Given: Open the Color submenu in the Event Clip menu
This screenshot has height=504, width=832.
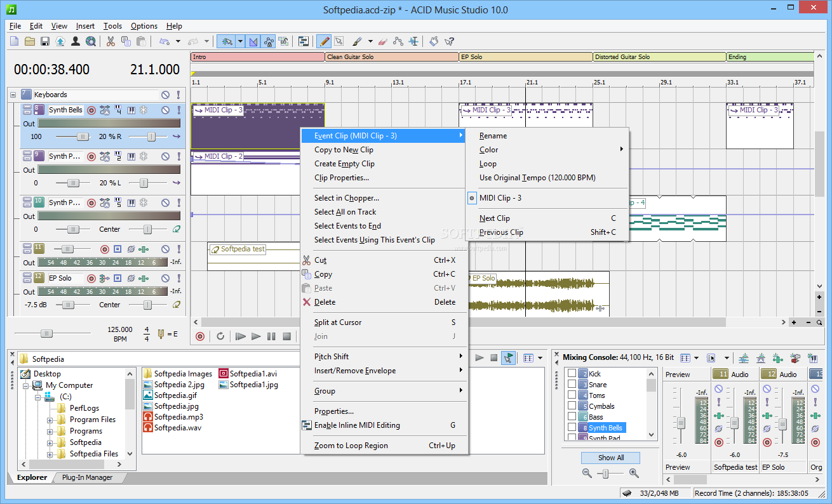Looking at the screenshot, I should 547,150.
